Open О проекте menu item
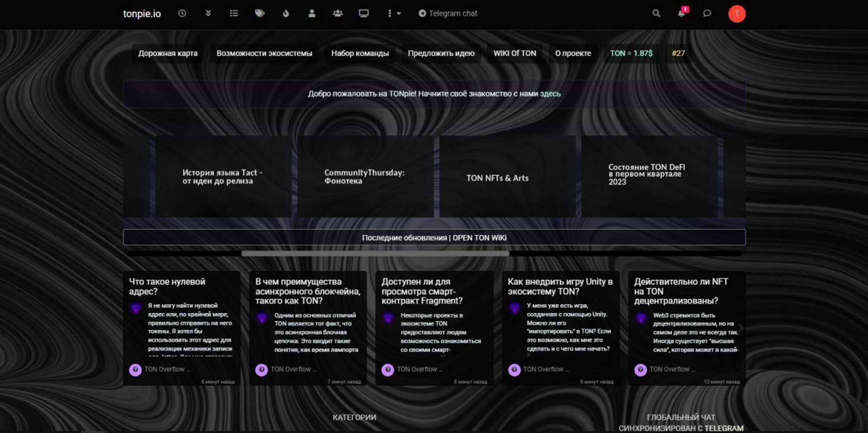The width and height of the screenshot is (868, 433). [x=573, y=53]
